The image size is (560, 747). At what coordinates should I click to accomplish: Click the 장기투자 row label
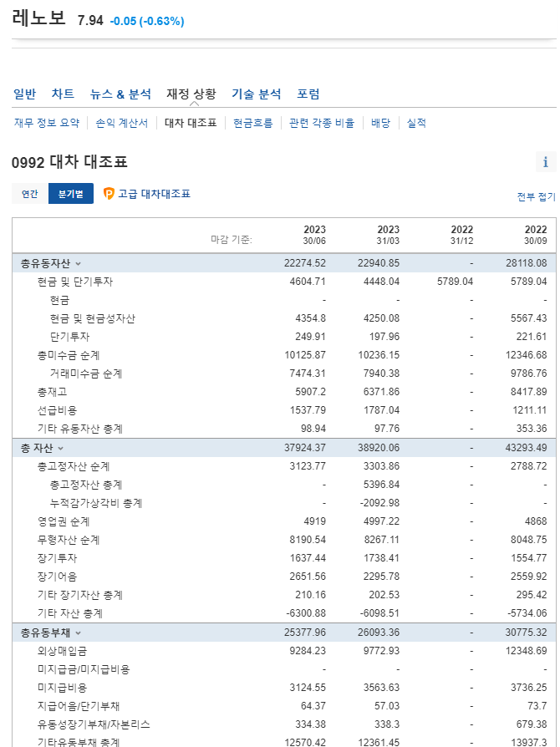[x=57, y=558]
